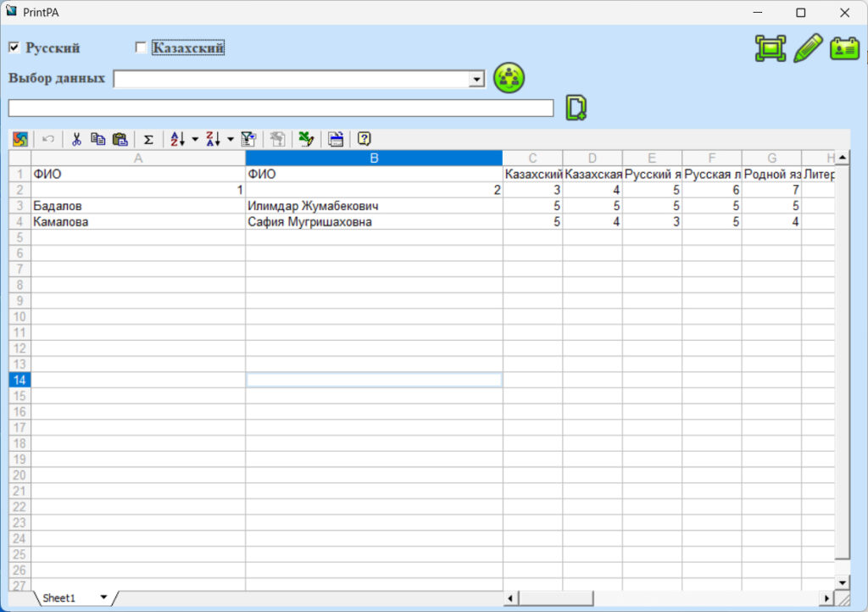Click the ФИО cell in column B
The width and height of the screenshot is (868, 612).
click(x=374, y=175)
